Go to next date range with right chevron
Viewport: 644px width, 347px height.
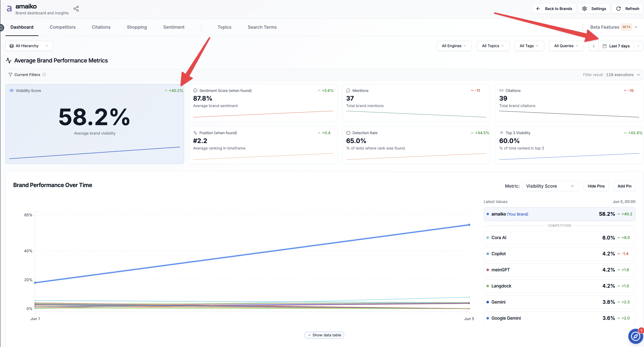coord(638,46)
